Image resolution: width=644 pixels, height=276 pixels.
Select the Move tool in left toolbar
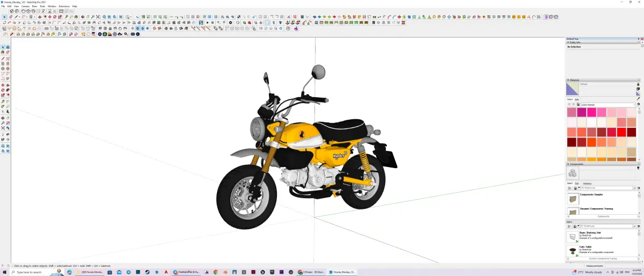coord(3,84)
